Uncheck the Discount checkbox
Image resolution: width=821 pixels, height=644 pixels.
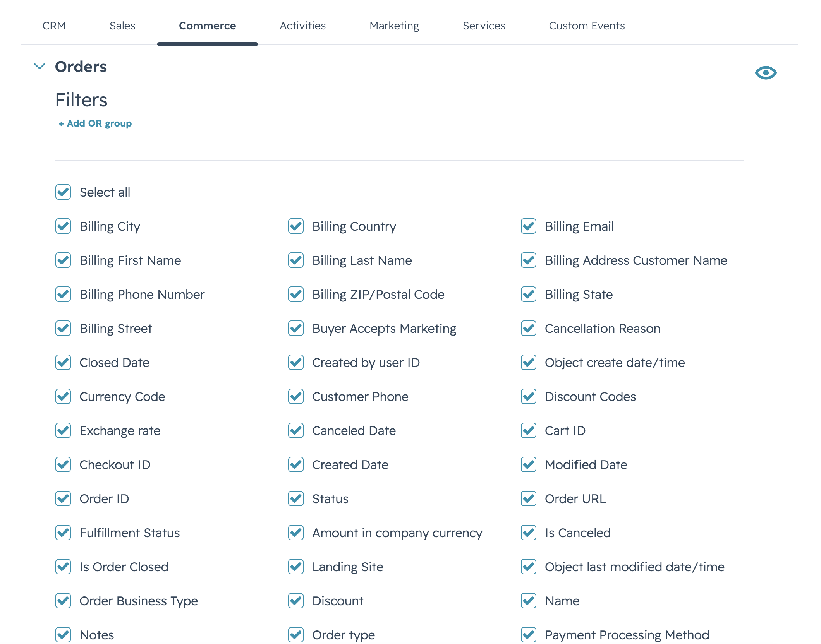[296, 601]
